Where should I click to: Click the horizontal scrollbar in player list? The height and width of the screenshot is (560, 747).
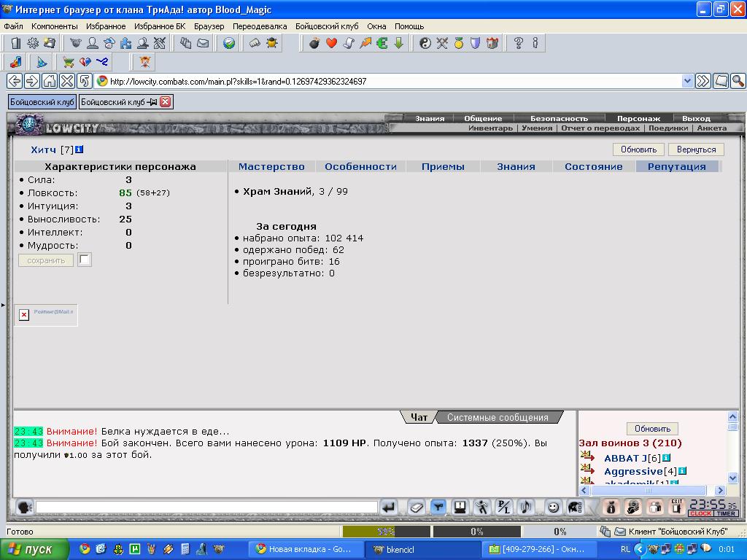coord(648,491)
